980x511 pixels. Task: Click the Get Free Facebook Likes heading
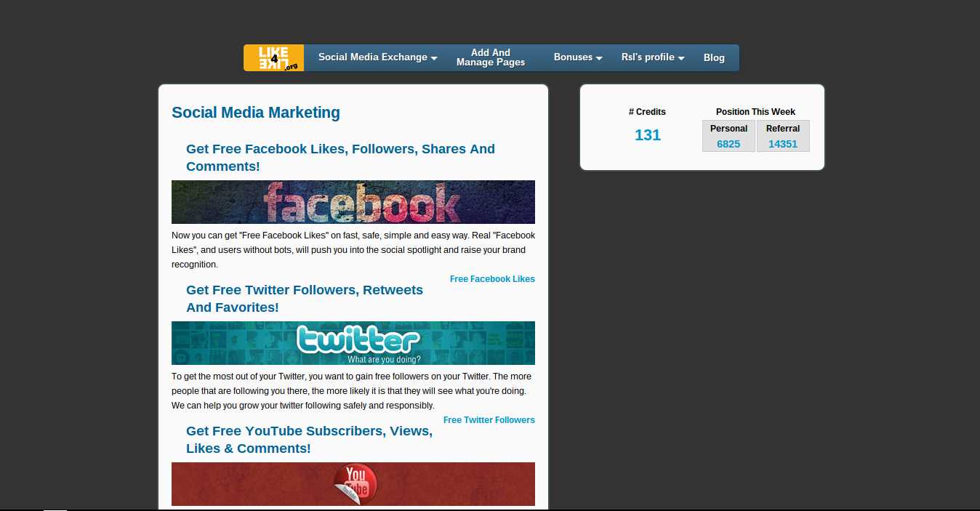click(340, 158)
